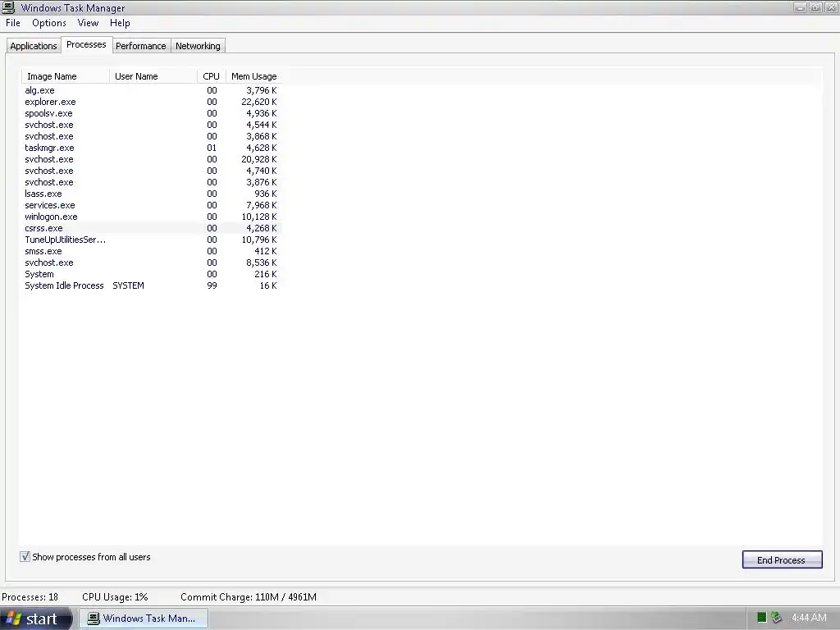840x630 pixels.
Task: Click Processes: 18 in status bar
Action: pos(30,597)
